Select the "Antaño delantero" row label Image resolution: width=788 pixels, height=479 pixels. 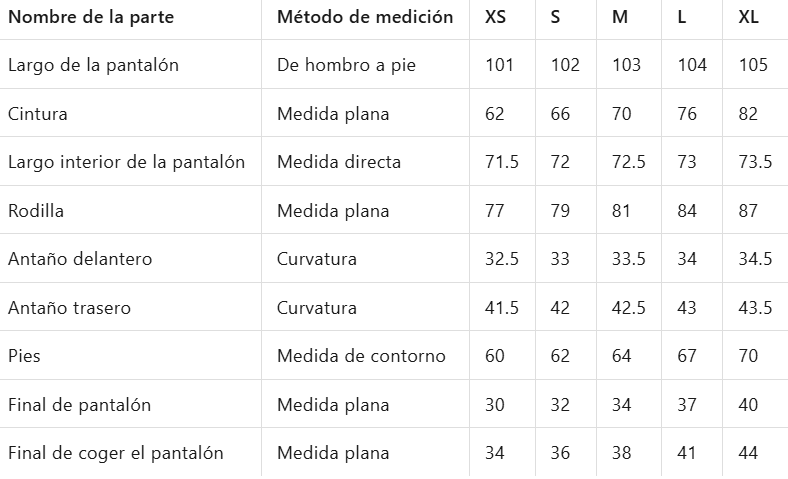click(80, 259)
